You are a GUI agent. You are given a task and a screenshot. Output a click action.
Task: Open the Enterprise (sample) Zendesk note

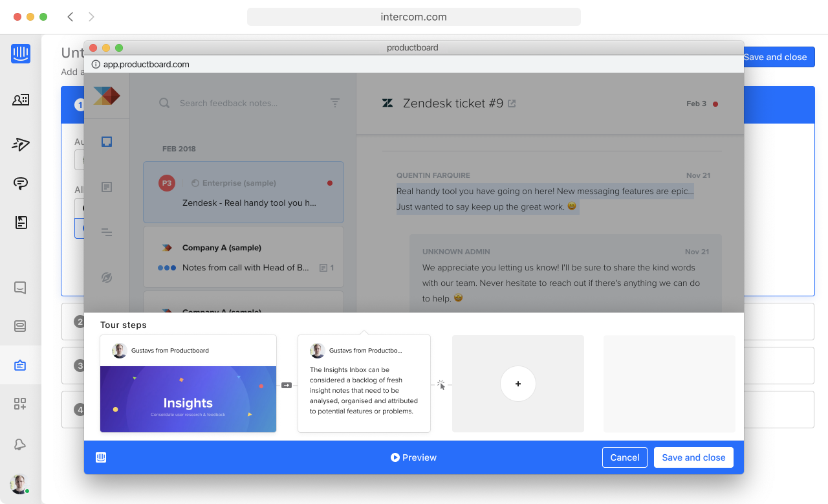[243, 192]
